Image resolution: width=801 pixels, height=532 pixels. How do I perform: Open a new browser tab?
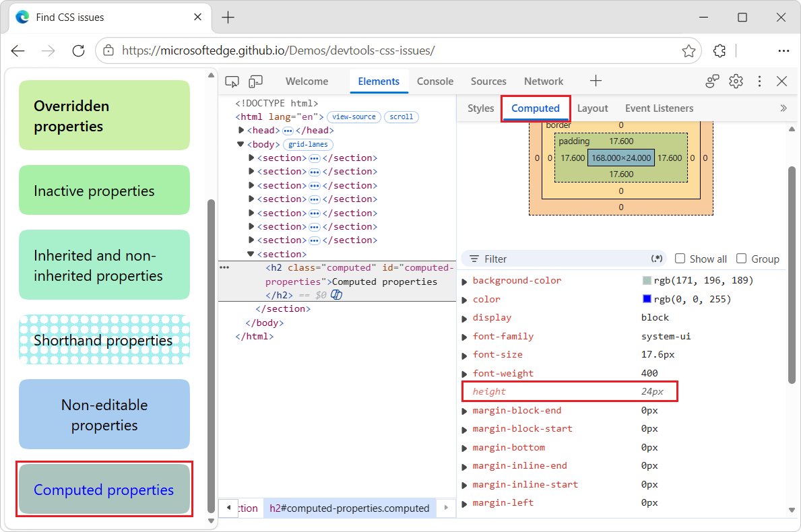point(228,18)
